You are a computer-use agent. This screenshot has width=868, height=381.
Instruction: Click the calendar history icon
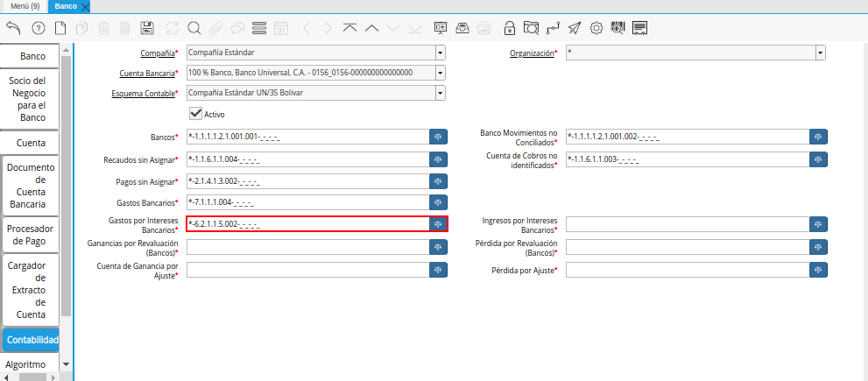pos(281,28)
